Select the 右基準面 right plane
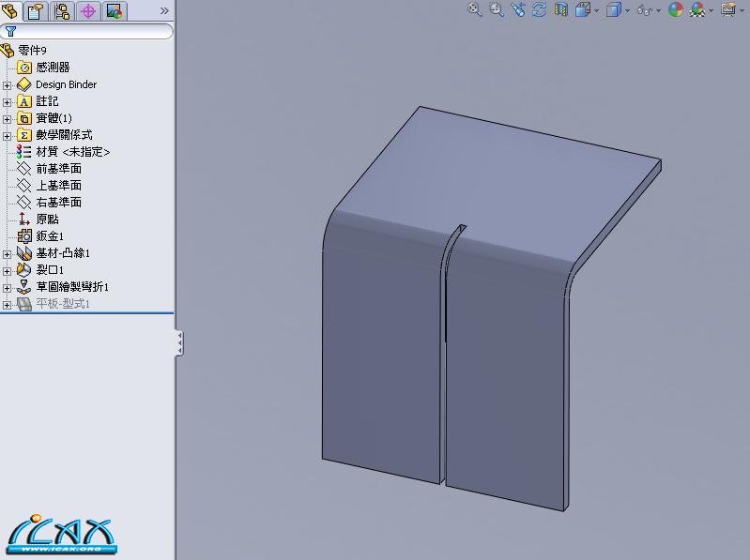 click(x=58, y=202)
